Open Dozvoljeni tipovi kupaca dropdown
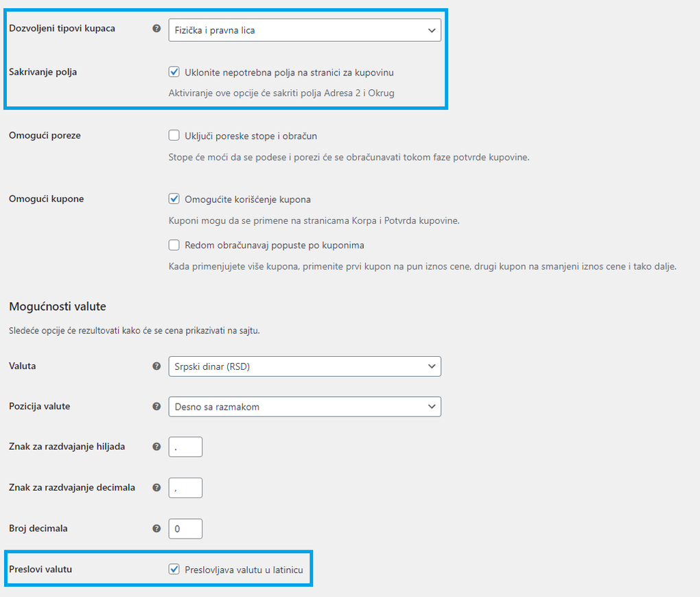This screenshot has width=700, height=597. point(304,30)
